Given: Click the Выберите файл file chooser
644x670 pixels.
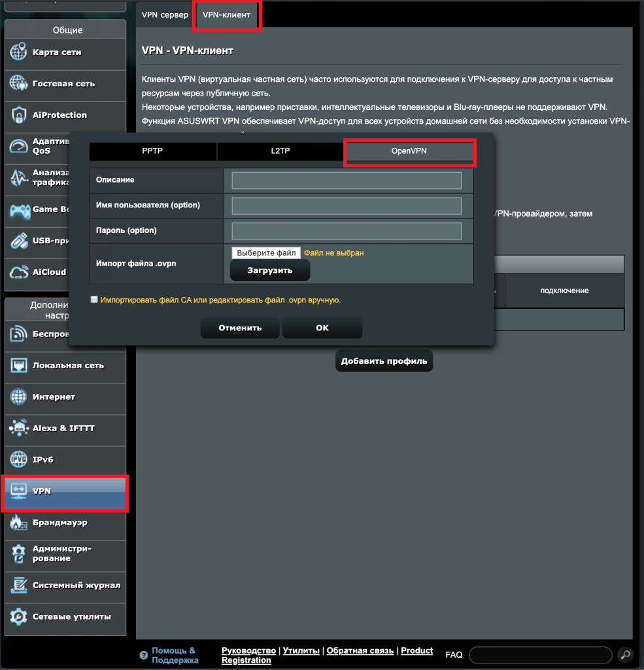Looking at the screenshot, I should (x=266, y=253).
